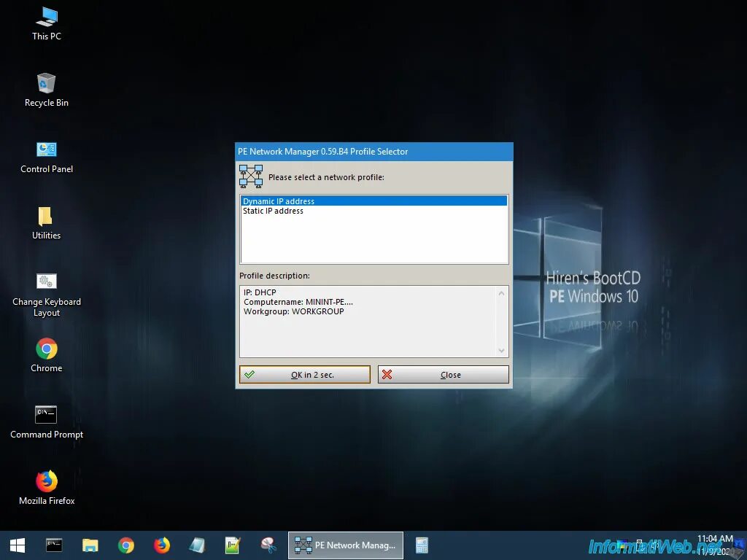The image size is (747, 560).
Task: Open the scissors tool taskbar icon
Action: 268,545
